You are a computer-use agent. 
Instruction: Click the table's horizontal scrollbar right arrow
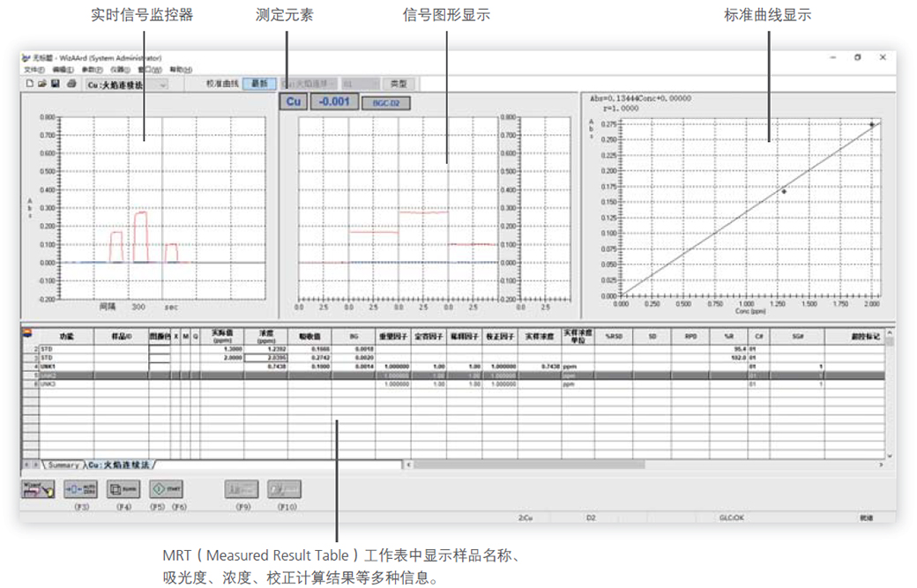point(880,465)
